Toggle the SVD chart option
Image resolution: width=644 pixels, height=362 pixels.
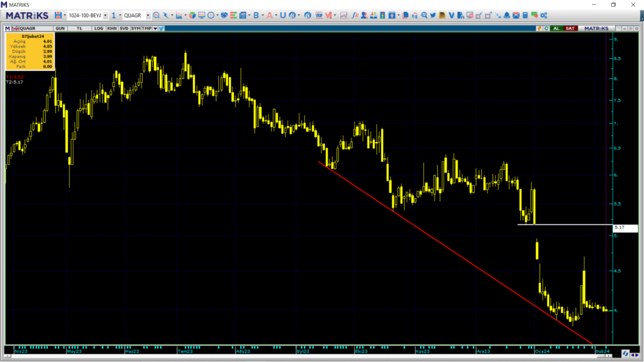pyautogui.click(x=123, y=28)
